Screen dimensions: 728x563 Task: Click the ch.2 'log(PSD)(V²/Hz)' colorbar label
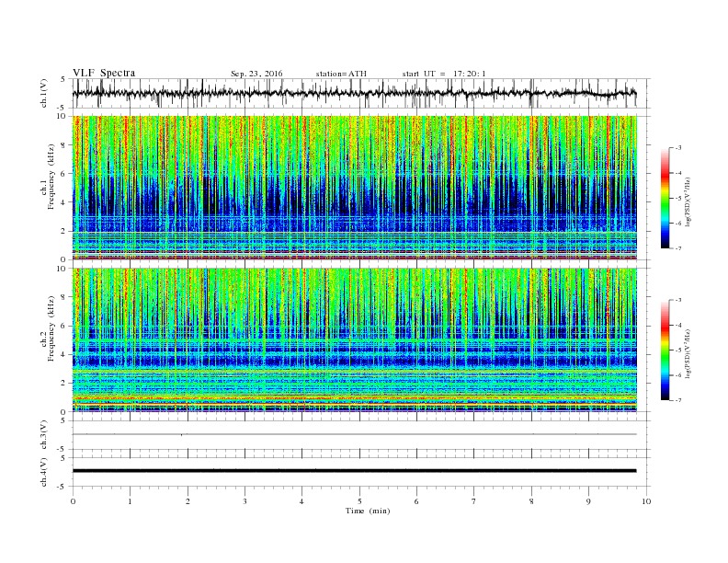tap(688, 354)
